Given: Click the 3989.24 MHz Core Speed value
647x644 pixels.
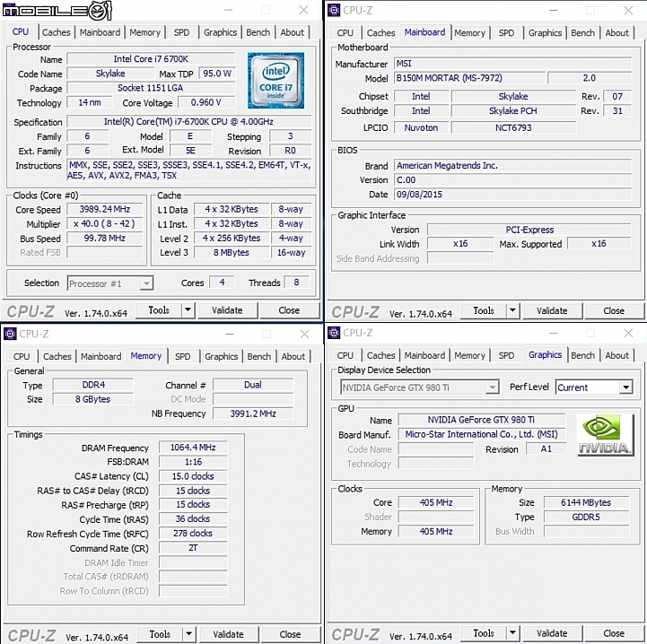Looking at the screenshot, I should pyautogui.click(x=105, y=209).
